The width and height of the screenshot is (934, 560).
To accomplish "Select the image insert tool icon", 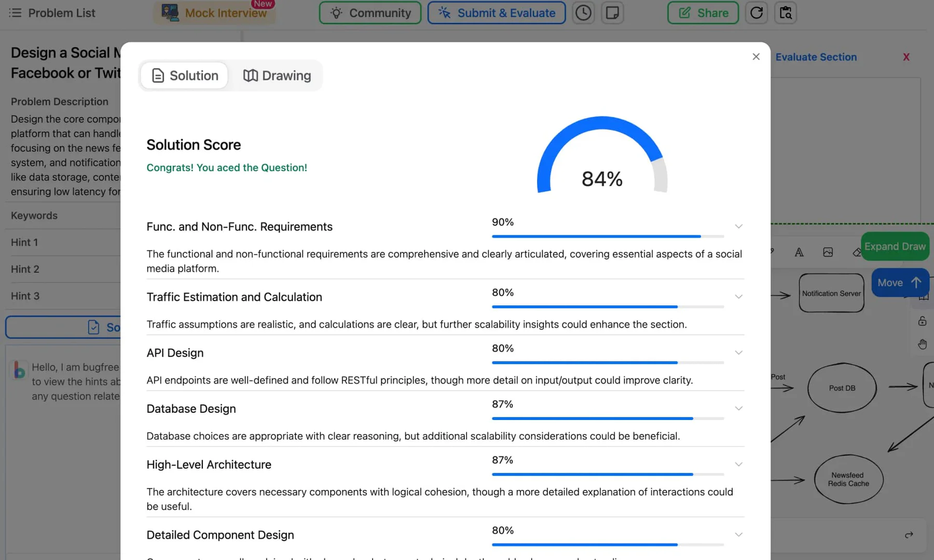I will pyautogui.click(x=828, y=253).
